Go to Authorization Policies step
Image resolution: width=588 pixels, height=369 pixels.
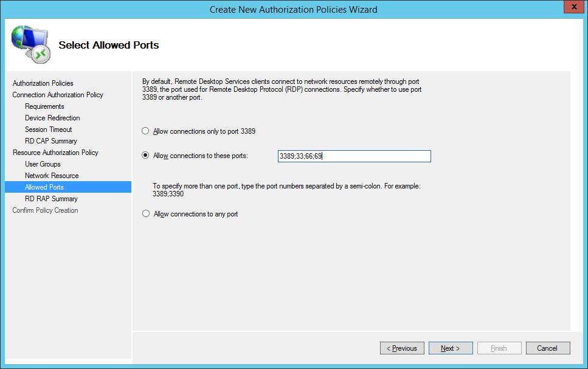click(43, 83)
